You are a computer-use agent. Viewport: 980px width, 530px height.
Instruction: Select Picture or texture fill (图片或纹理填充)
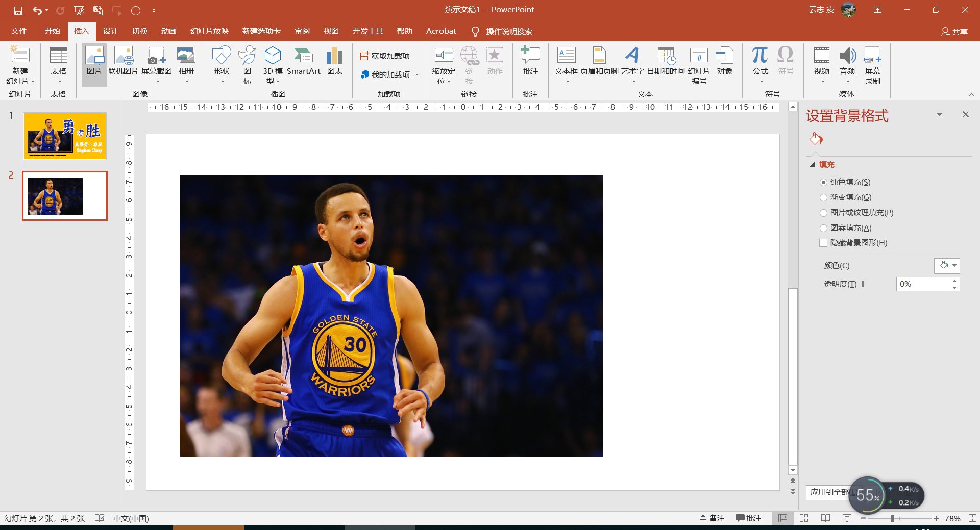coord(823,213)
